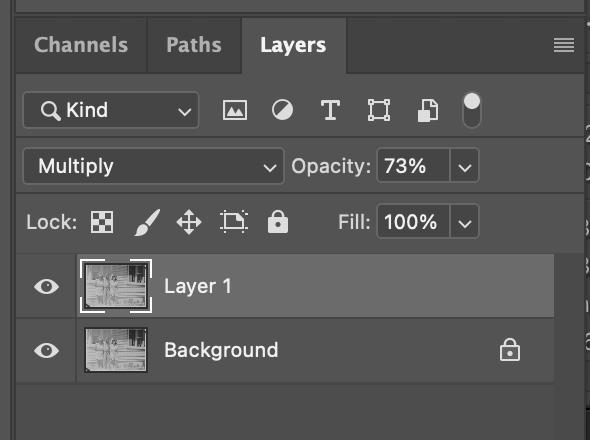Switch to the Channels tab

tap(81, 45)
